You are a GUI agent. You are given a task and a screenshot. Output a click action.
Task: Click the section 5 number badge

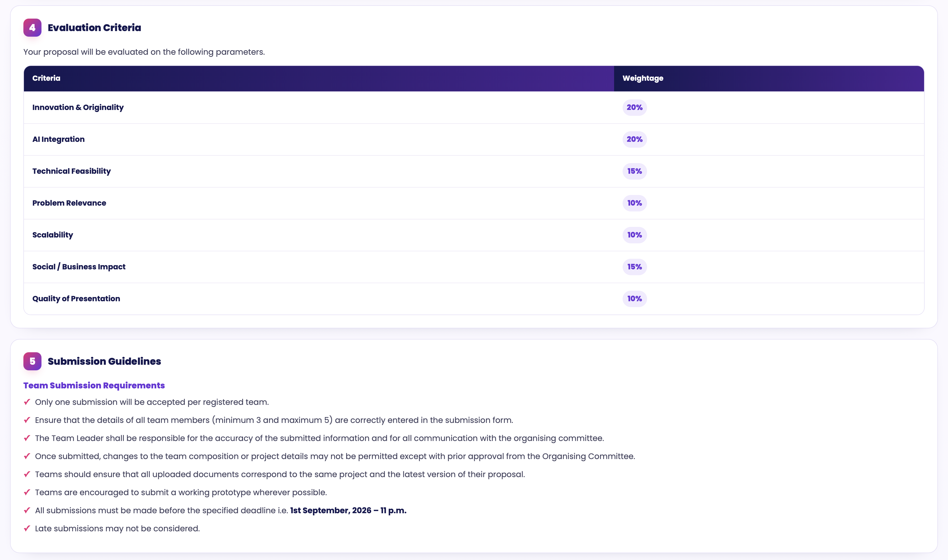click(32, 361)
